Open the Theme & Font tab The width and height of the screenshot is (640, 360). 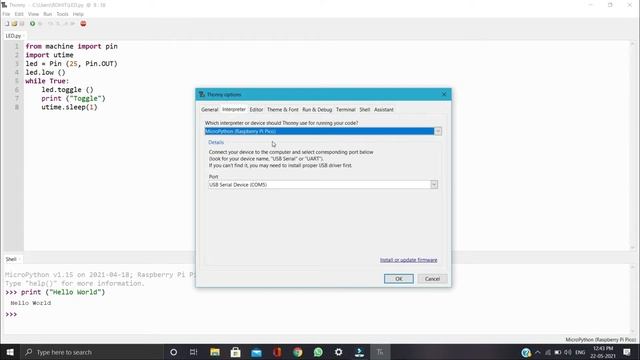tap(282, 109)
